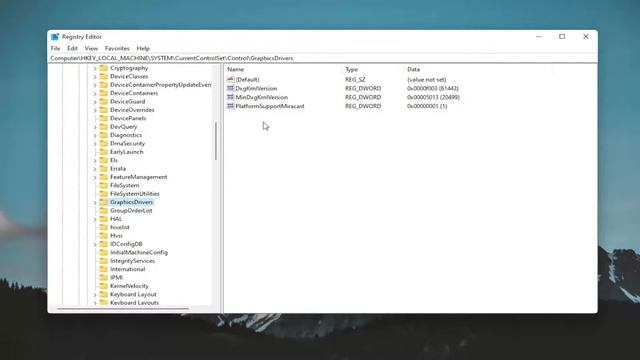Open the Favorites menu
The height and width of the screenshot is (360, 640).
click(117, 48)
